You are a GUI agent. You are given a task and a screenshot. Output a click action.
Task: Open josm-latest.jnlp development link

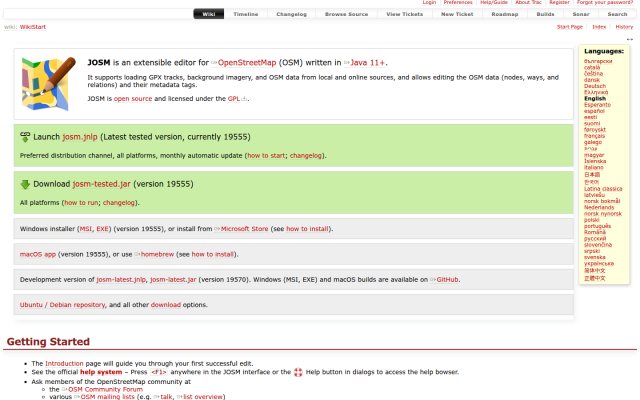tap(121, 280)
